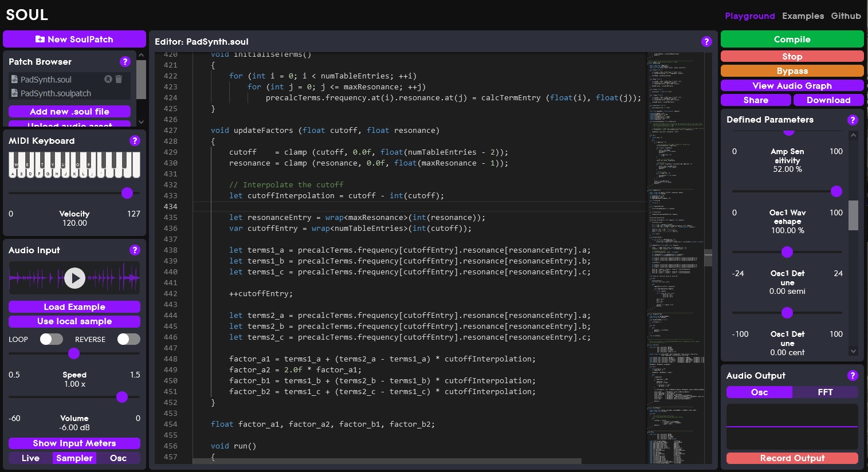Open the Examples link in header
The image size is (868, 472).
click(x=803, y=16)
